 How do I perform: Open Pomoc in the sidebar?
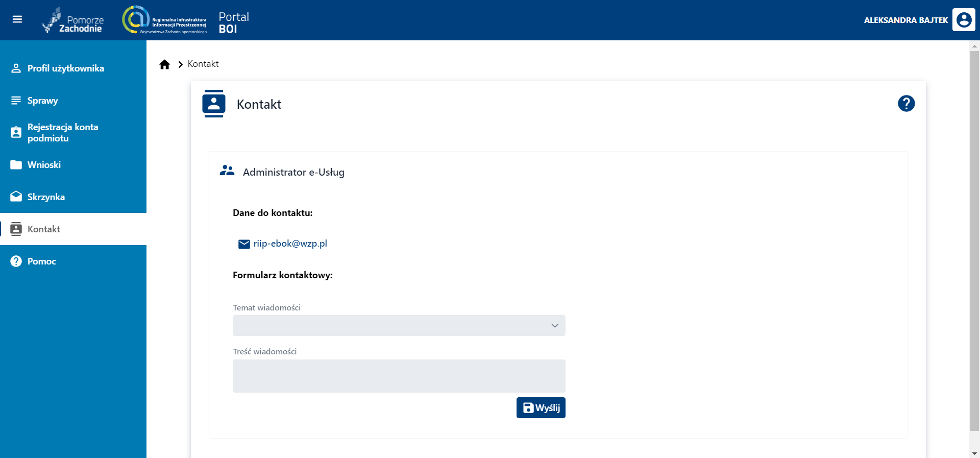coord(42,261)
